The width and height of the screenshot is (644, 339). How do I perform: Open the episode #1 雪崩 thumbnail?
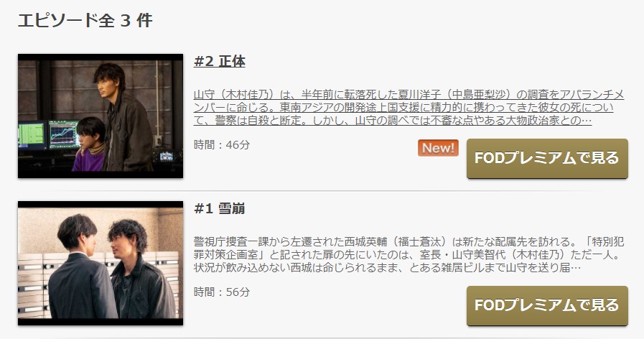click(101, 263)
